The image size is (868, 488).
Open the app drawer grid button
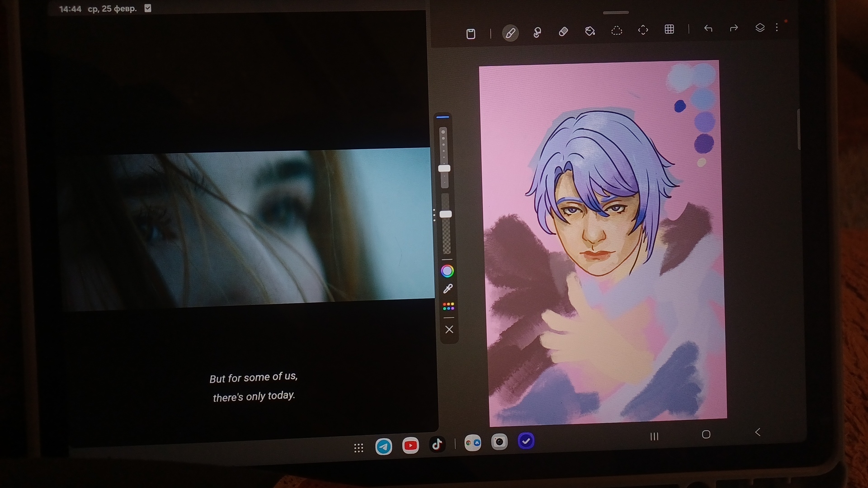[x=359, y=448]
